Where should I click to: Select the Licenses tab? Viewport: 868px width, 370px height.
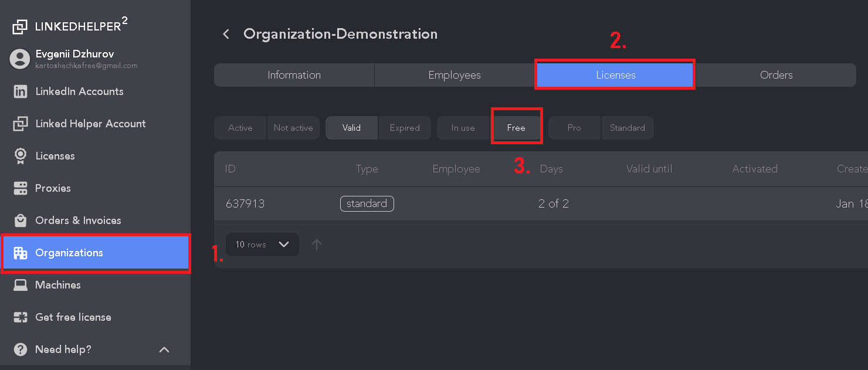pos(615,75)
